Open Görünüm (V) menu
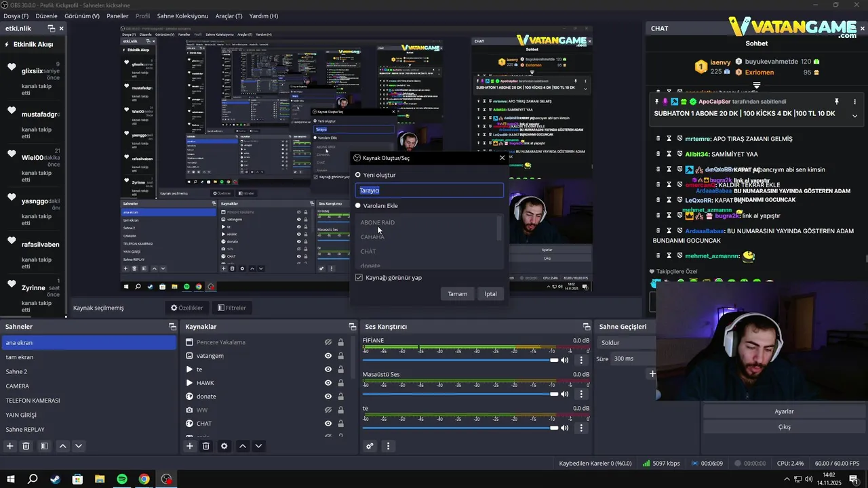The image size is (868, 488). [81, 16]
